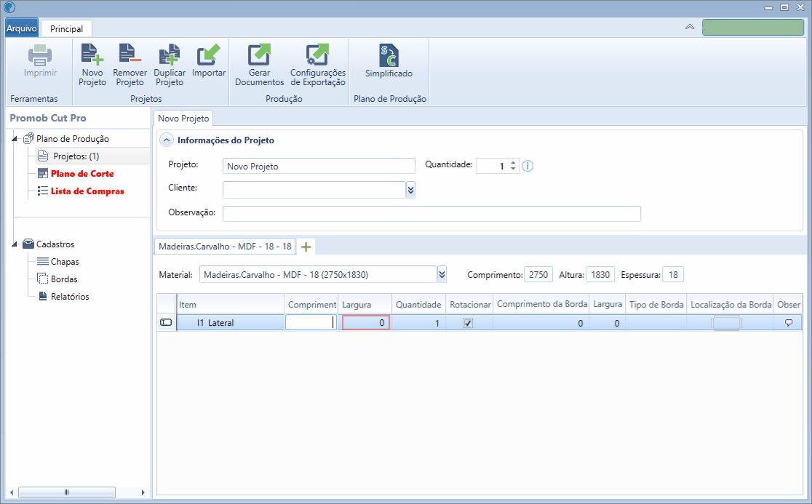Screen dimensions: 812x504
Task: Click the Rotacionar column header
Action: (470, 304)
